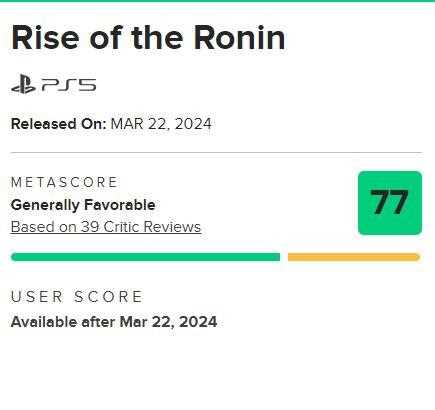The image size is (435, 410).
Task: Open the green 77 Metascore badge
Action: (x=390, y=203)
